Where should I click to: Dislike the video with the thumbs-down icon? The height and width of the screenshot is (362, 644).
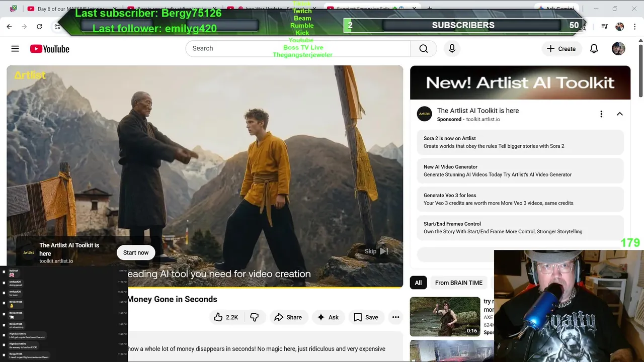[255, 317]
